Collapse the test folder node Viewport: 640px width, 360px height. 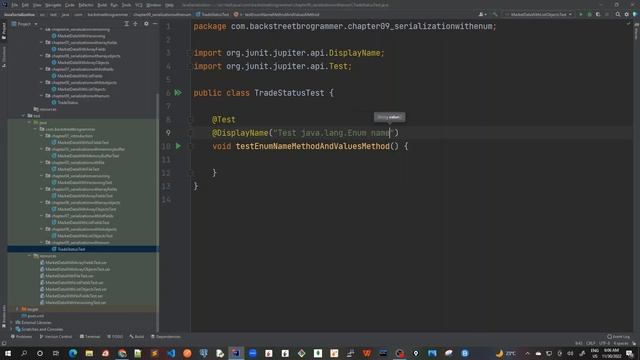coord(24,116)
